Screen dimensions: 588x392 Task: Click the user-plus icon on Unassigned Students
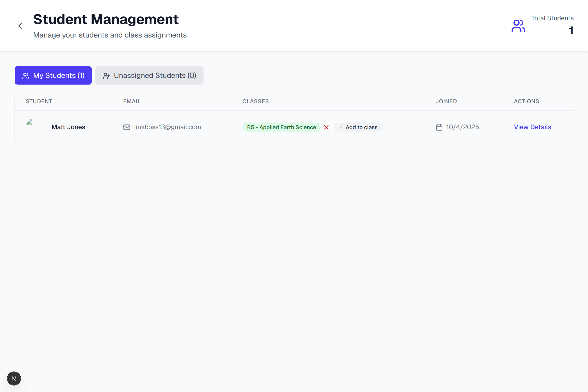(x=107, y=75)
